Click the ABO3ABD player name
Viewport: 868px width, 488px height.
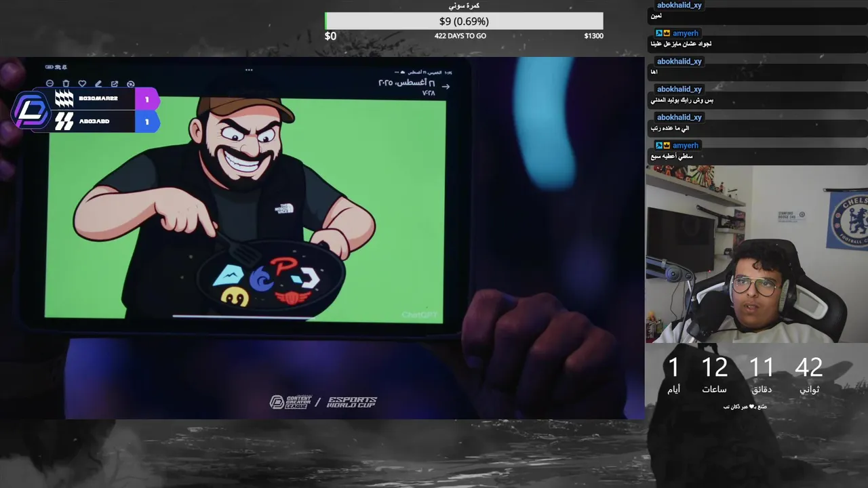(x=94, y=121)
